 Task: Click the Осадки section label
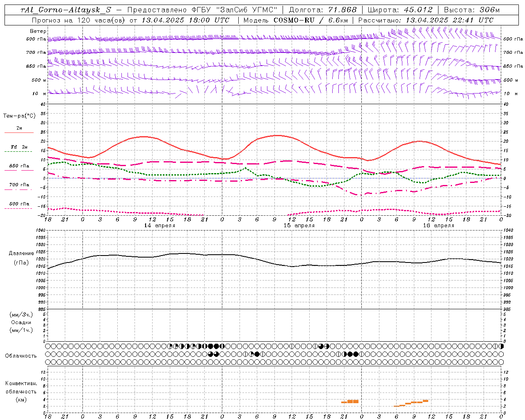coord(21,322)
